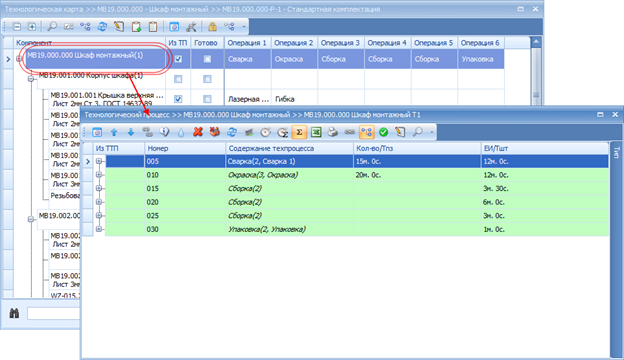624x360 pixels.
Task: Export to Excel with the green spreadsheet icon
Action: [x=316, y=132]
